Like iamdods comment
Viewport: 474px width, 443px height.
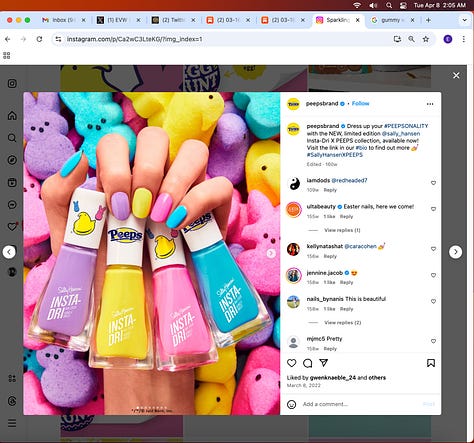pos(433,183)
